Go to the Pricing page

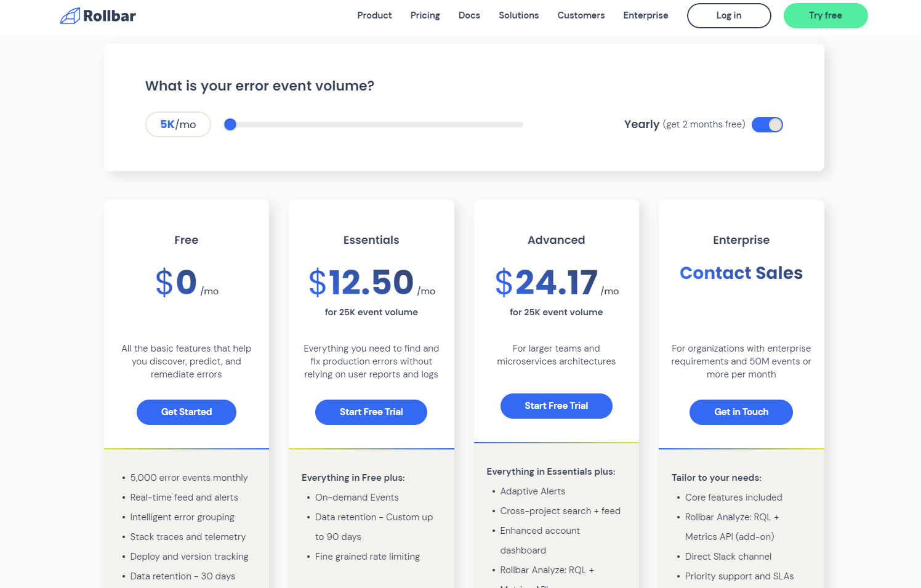click(x=425, y=15)
